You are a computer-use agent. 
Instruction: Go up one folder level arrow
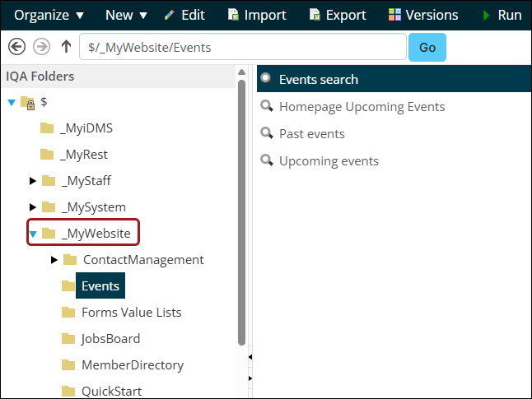[x=66, y=47]
